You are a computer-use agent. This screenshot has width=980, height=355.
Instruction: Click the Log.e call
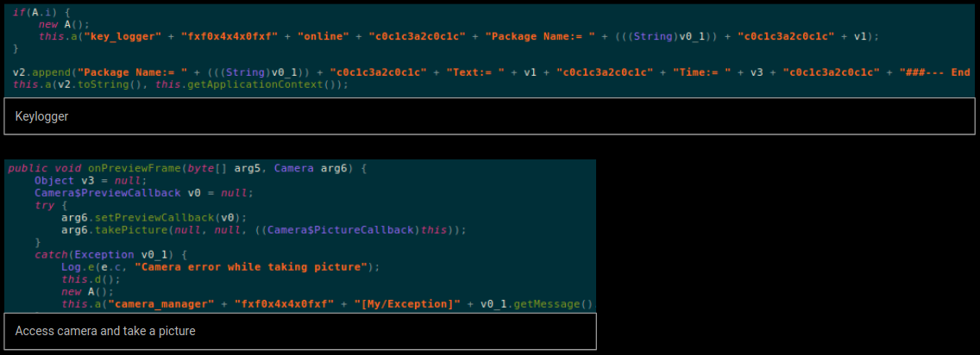coord(77,267)
